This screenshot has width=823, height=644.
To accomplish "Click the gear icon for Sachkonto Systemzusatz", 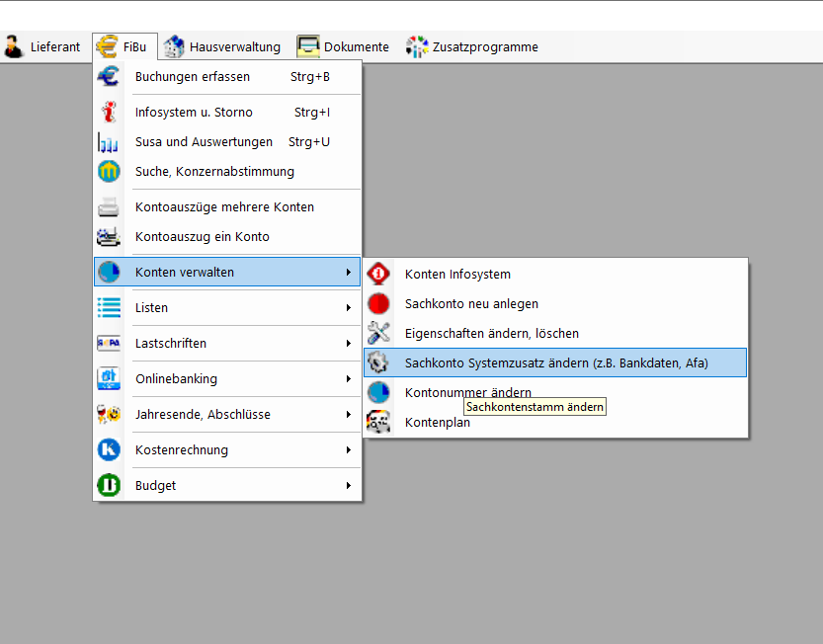I will point(378,362).
